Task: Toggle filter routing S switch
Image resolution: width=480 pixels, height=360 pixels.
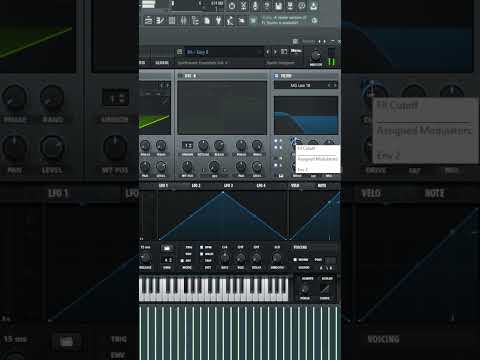Action: (276, 165)
